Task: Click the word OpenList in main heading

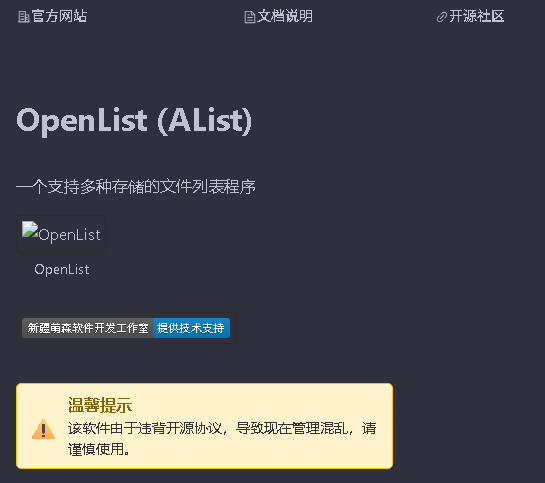Action: [x=82, y=120]
